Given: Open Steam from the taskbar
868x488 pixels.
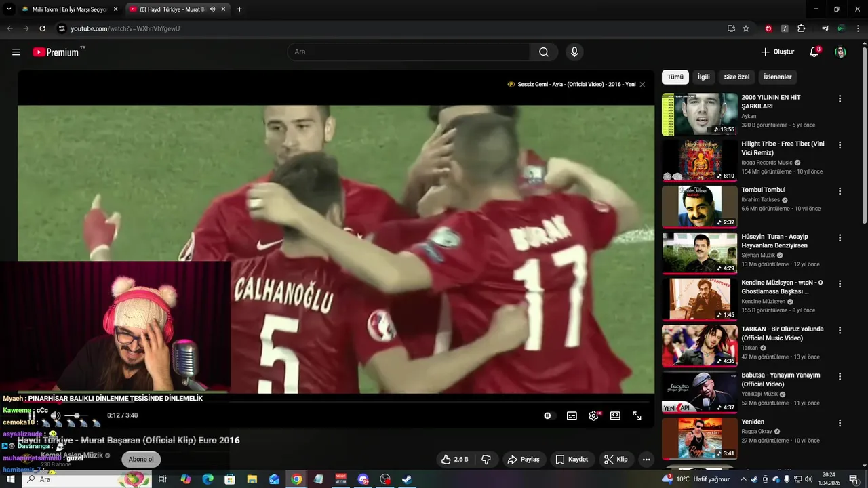Looking at the screenshot, I should (x=407, y=479).
